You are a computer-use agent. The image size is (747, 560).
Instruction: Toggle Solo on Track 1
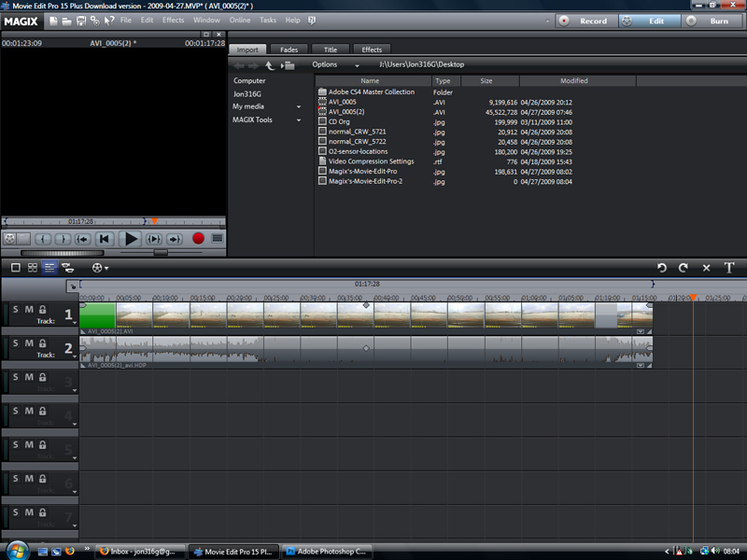point(16,310)
